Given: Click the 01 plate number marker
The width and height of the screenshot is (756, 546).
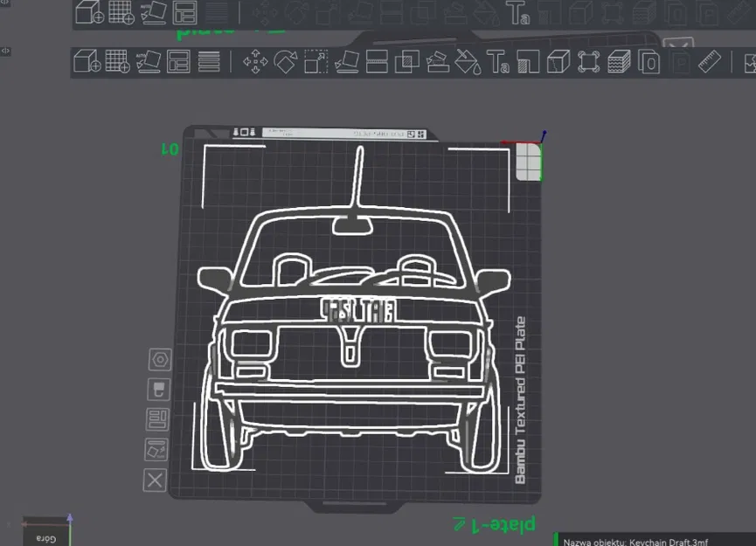Looking at the screenshot, I should (x=171, y=149).
